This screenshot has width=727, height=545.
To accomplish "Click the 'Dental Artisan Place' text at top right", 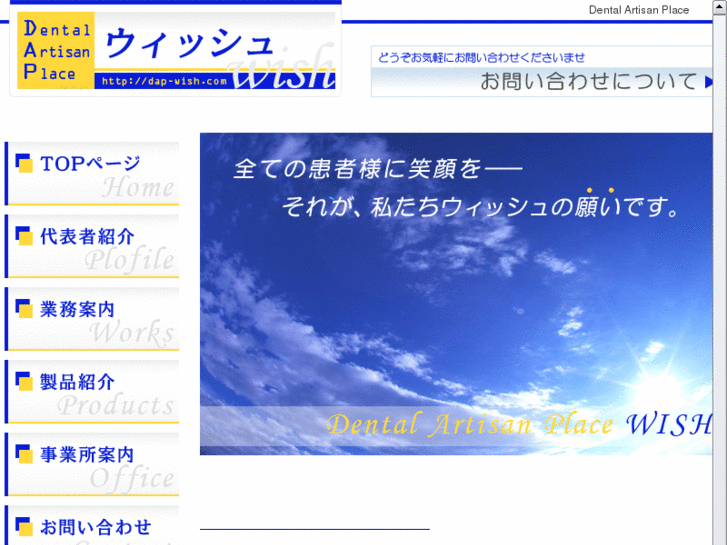I will [x=638, y=10].
